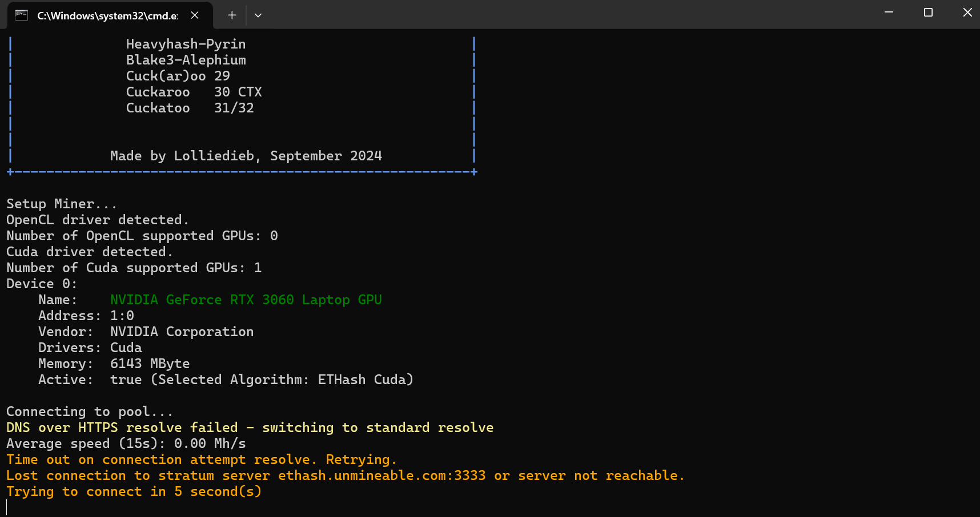Click the 'Heavyhash-Pyrin' line
Image resolution: width=980 pixels, height=517 pixels.
coord(186,44)
